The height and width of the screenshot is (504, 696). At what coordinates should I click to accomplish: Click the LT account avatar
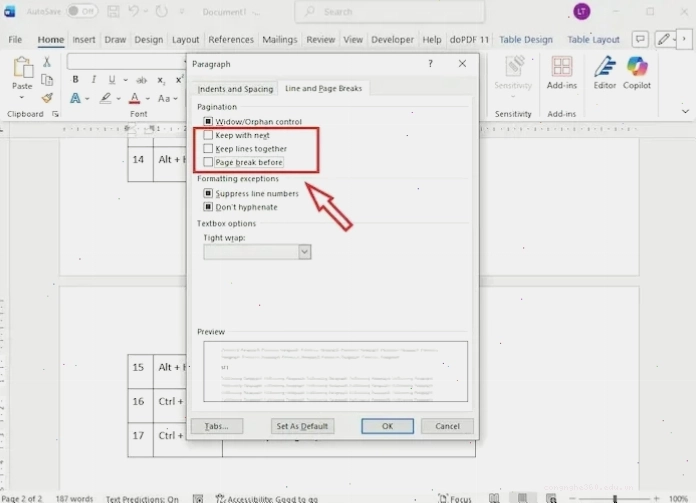(x=581, y=12)
